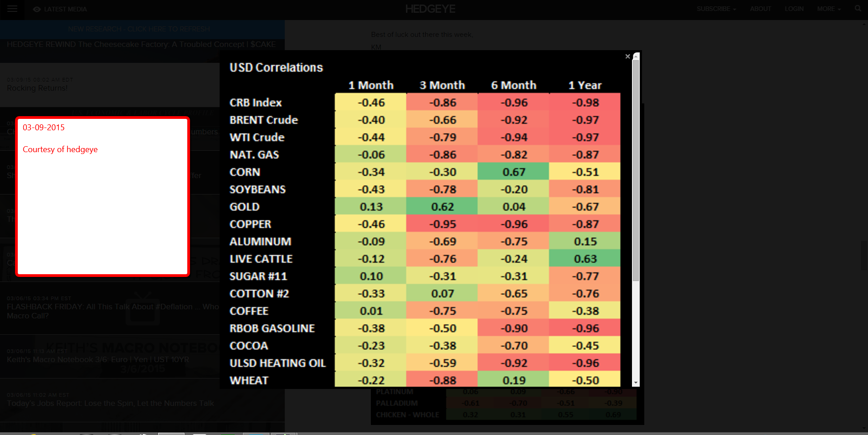Viewport: 868px width, 435px height.
Task: Open the hamburger menu icon
Action: pyautogui.click(x=12, y=9)
